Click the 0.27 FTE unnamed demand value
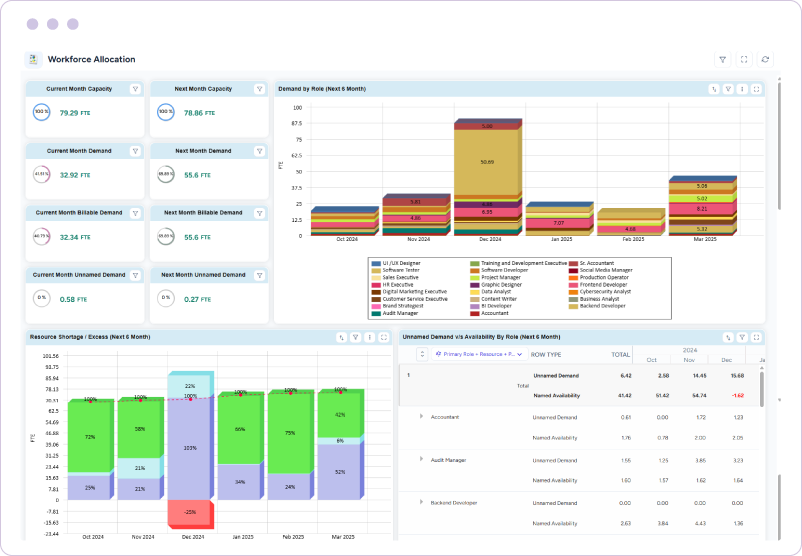The width and height of the screenshot is (802, 556). point(197,299)
